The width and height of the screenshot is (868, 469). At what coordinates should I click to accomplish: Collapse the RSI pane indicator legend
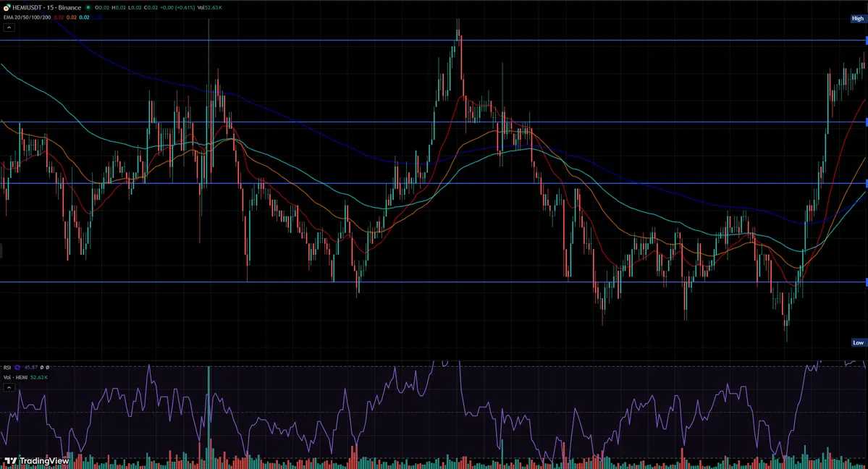9,387
